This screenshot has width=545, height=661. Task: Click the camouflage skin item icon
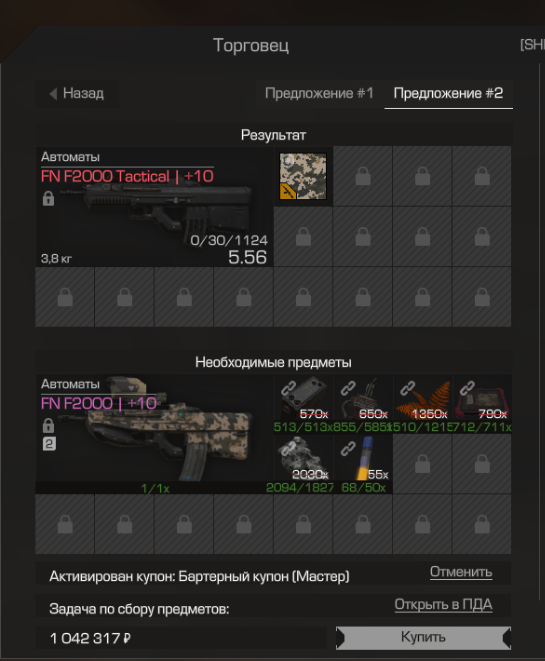[303, 176]
